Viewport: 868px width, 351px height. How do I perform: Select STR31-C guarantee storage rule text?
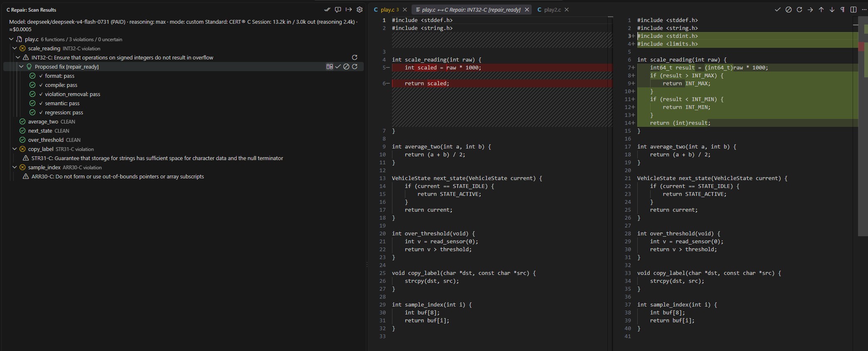tap(157, 158)
